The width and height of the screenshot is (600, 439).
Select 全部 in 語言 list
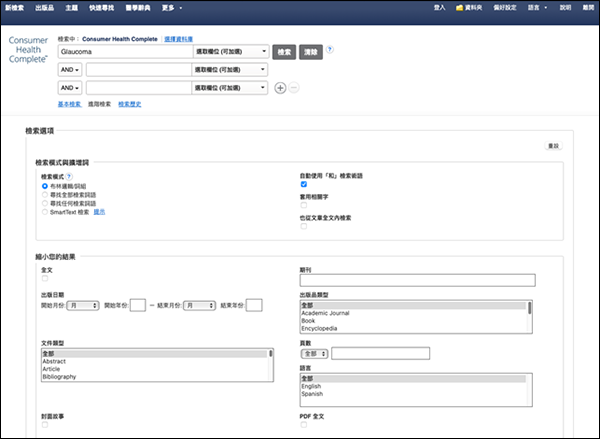(x=414, y=379)
